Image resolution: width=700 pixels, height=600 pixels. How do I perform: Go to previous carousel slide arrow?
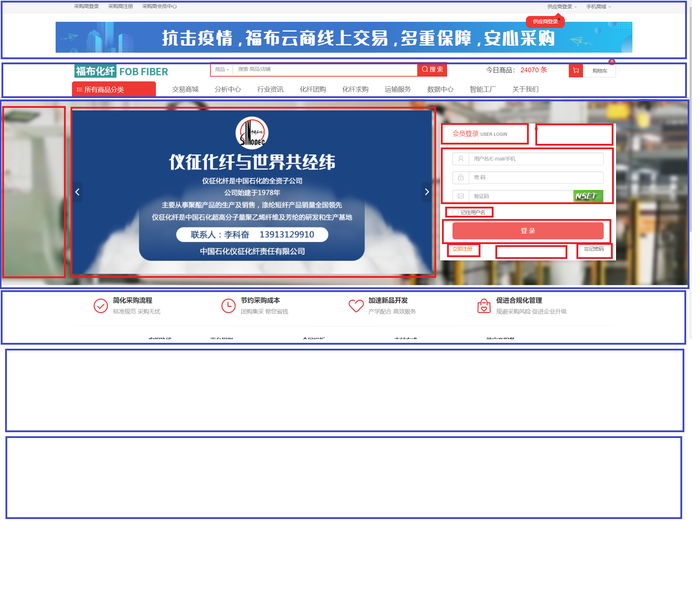[x=77, y=192]
